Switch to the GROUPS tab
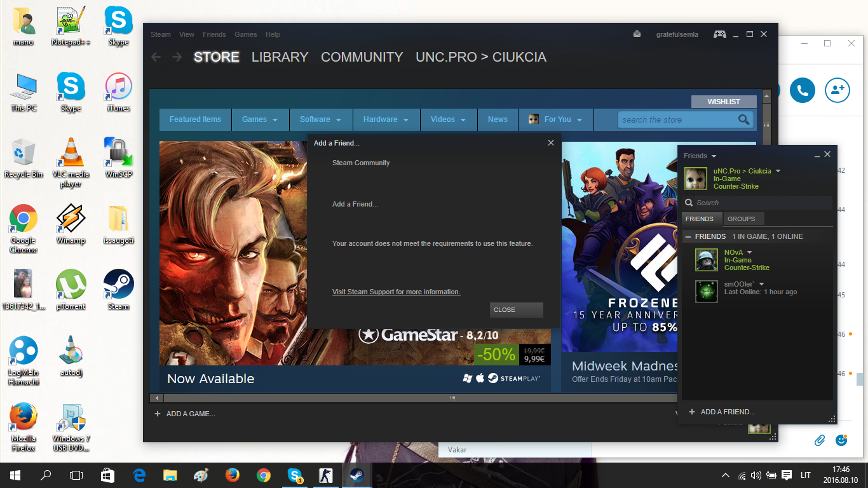This screenshot has width=868, height=488. (742, 219)
